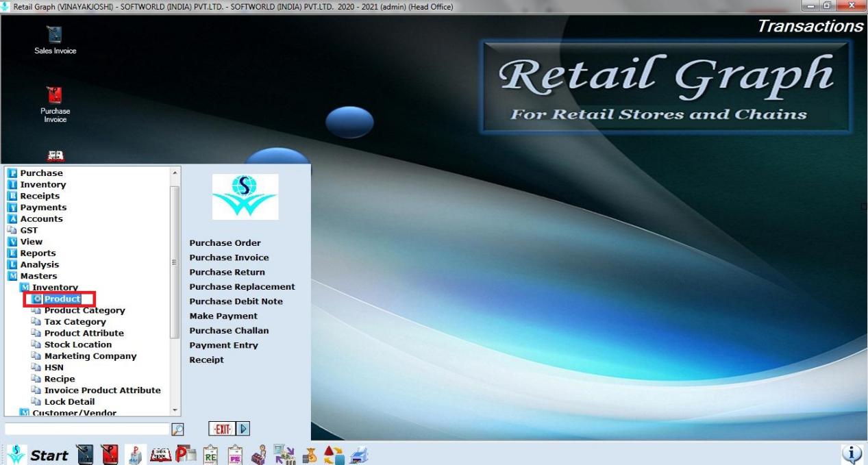
Task: Expand the View tree node
Action: [31, 242]
